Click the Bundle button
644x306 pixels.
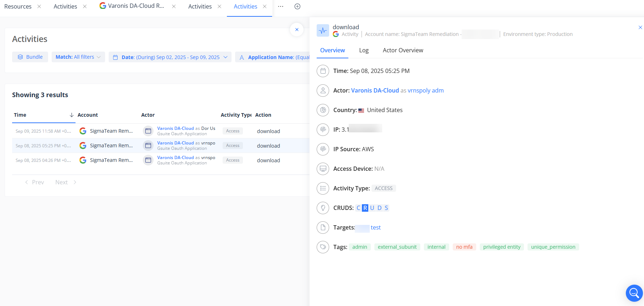(x=30, y=57)
